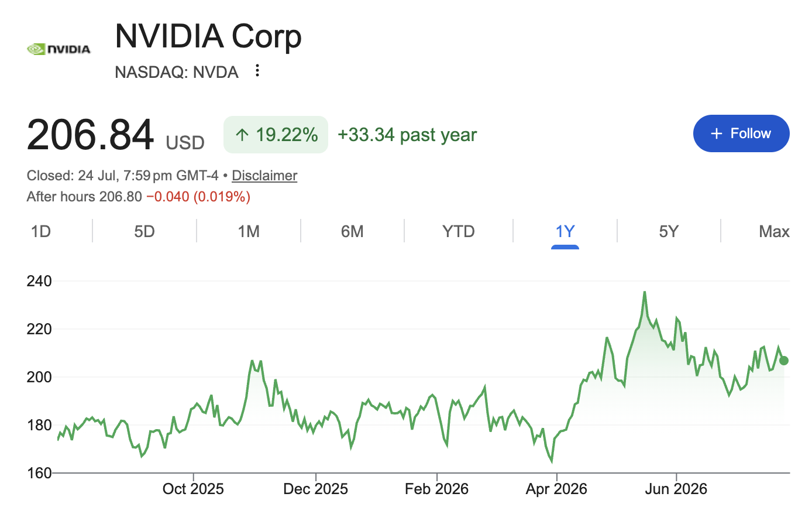This screenshot has width=812, height=514.
Task: Click the green endpoint dot on chart
Action: (x=784, y=361)
